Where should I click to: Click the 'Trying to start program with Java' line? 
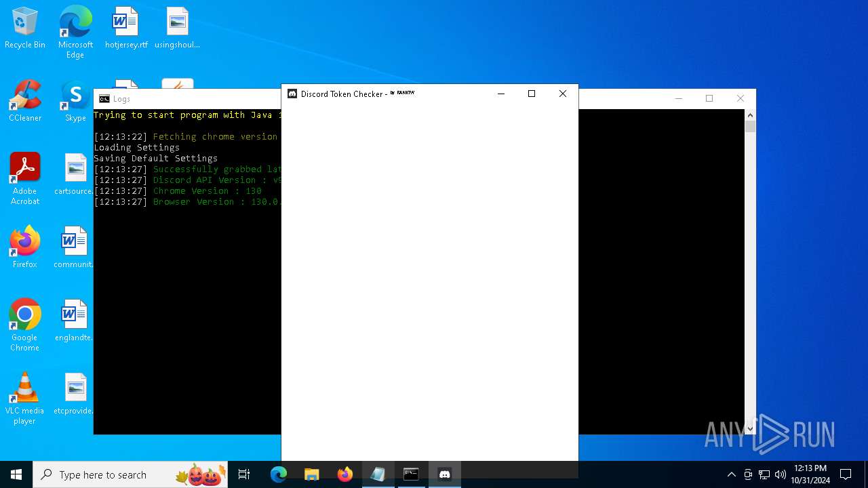187,115
